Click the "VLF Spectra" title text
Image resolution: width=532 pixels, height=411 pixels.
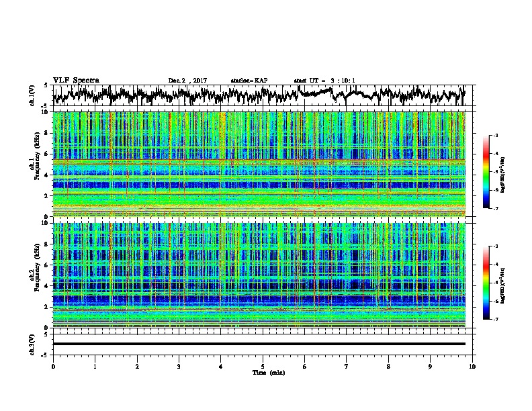pos(76,80)
